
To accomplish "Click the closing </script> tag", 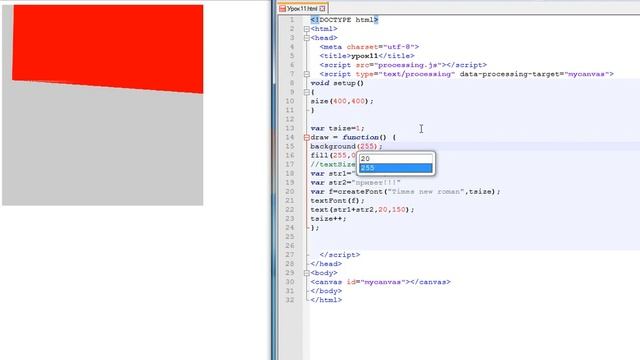I will tap(340, 255).
